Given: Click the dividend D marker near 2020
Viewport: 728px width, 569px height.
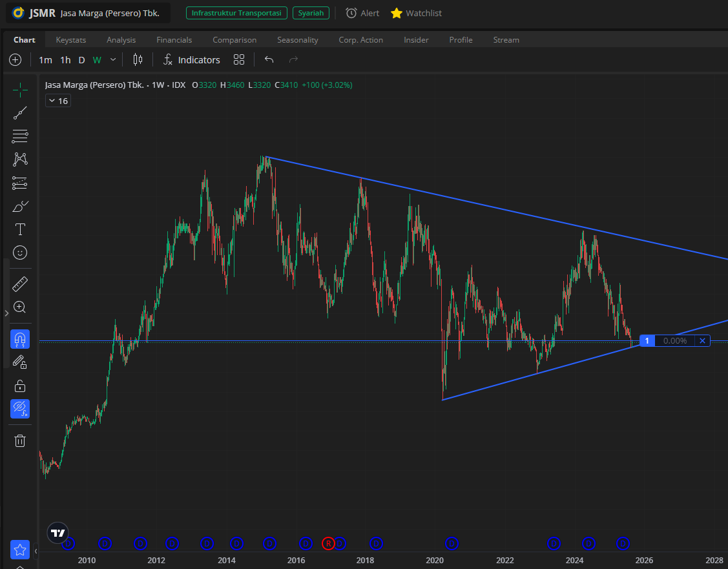Looking at the screenshot, I should (x=452, y=543).
